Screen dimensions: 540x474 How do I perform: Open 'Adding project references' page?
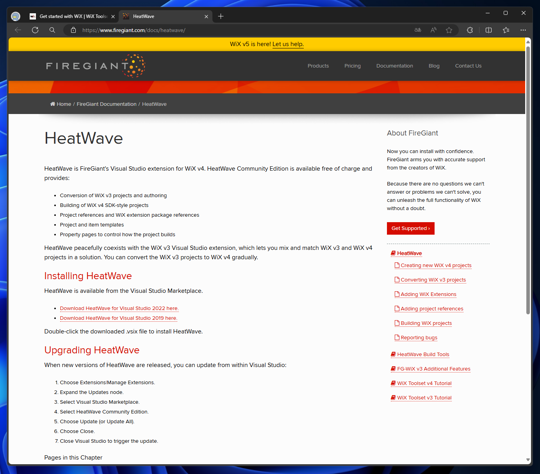pos(429,309)
